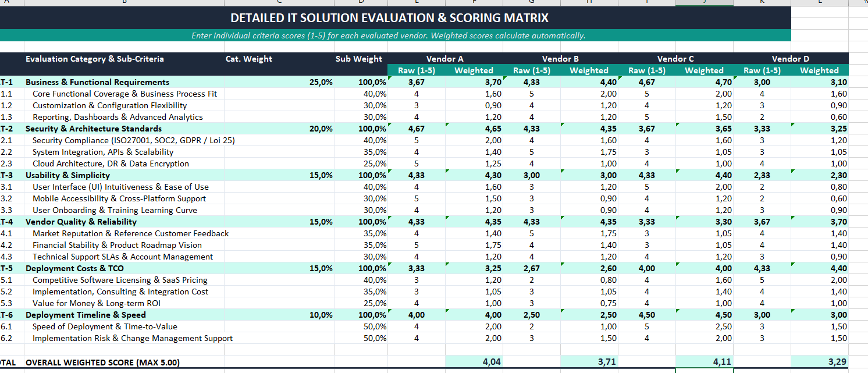Viewport: 868px width, 373px height.
Task: Click the Vendor D header cell
Action: (791, 59)
